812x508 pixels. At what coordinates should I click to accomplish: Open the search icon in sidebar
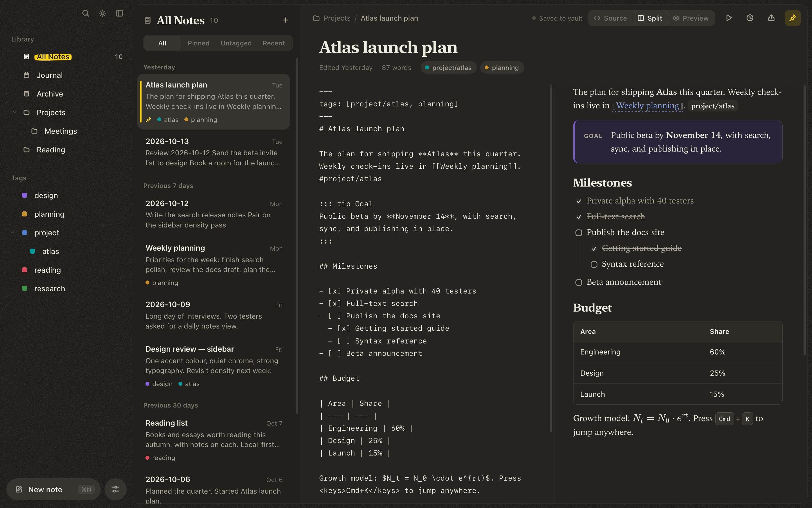tap(85, 14)
